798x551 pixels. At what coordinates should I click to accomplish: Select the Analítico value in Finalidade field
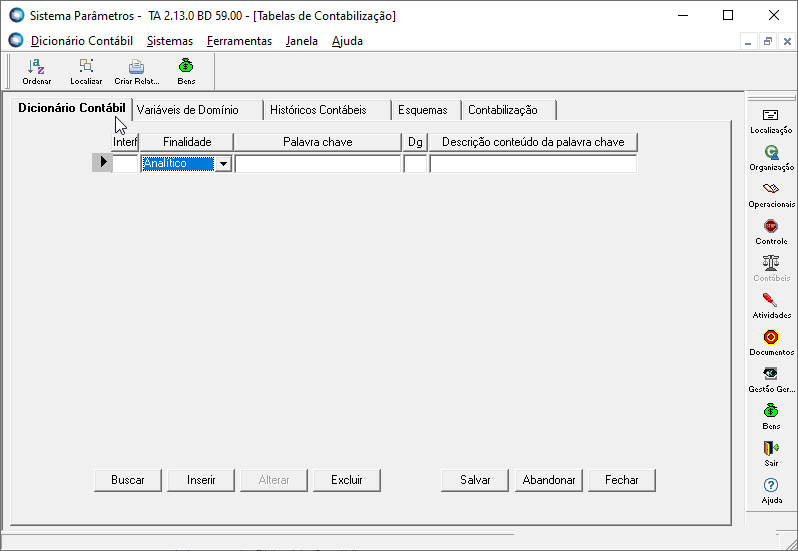(x=178, y=164)
